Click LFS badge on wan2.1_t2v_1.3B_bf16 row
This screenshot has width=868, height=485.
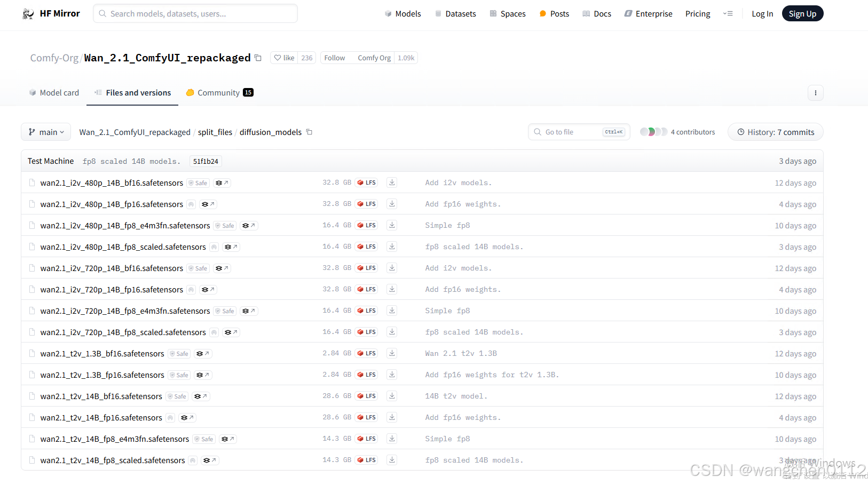click(x=367, y=353)
